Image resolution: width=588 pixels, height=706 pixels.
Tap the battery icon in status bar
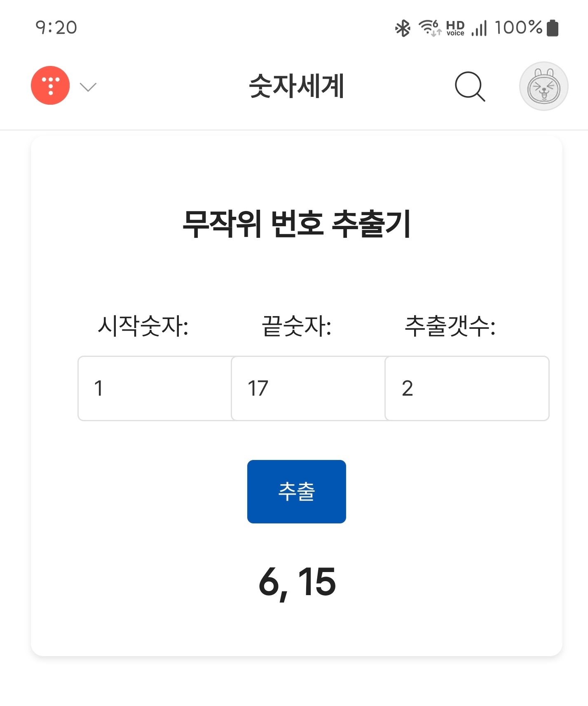click(553, 28)
